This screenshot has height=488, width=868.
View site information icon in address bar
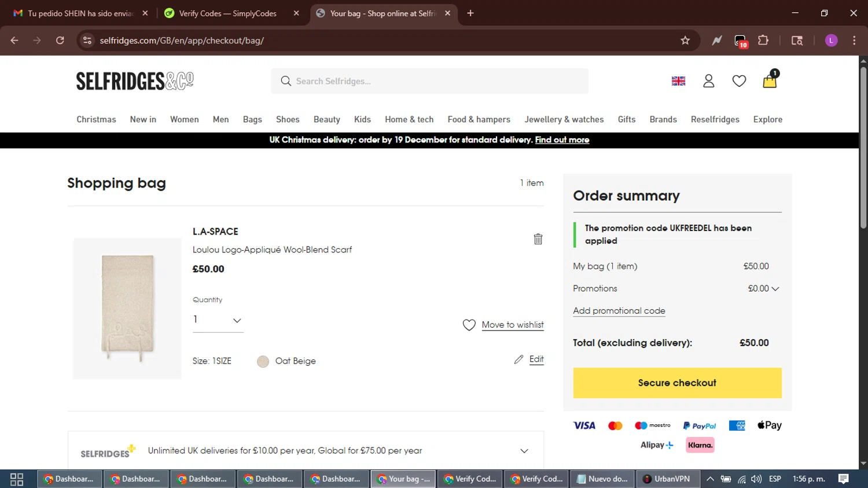tap(87, 41)
